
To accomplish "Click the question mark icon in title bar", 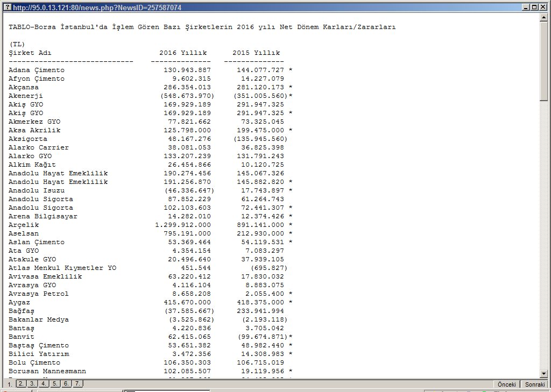I will tap(7, 8).
